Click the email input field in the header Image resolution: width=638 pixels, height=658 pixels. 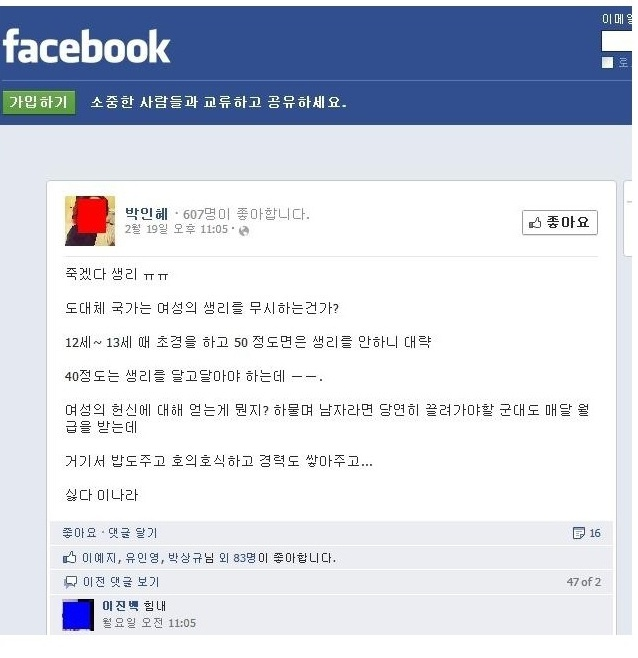tap(616, 41)
